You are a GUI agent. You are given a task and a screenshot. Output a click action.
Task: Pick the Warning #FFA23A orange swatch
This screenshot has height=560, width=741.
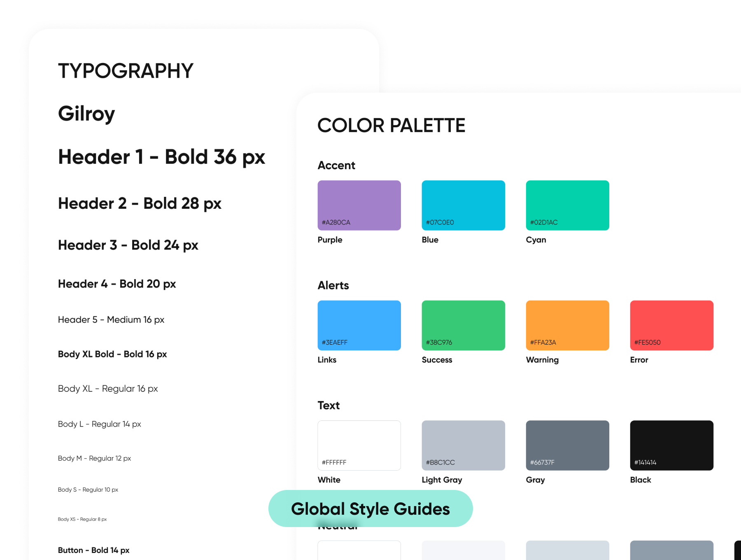(567, 325)
